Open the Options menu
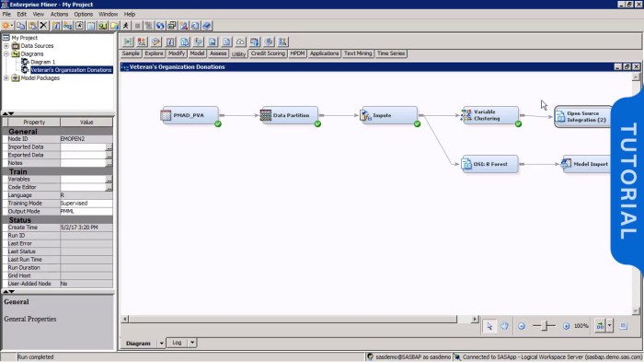Viewport: 644px width, 362px height. (84, 14)
